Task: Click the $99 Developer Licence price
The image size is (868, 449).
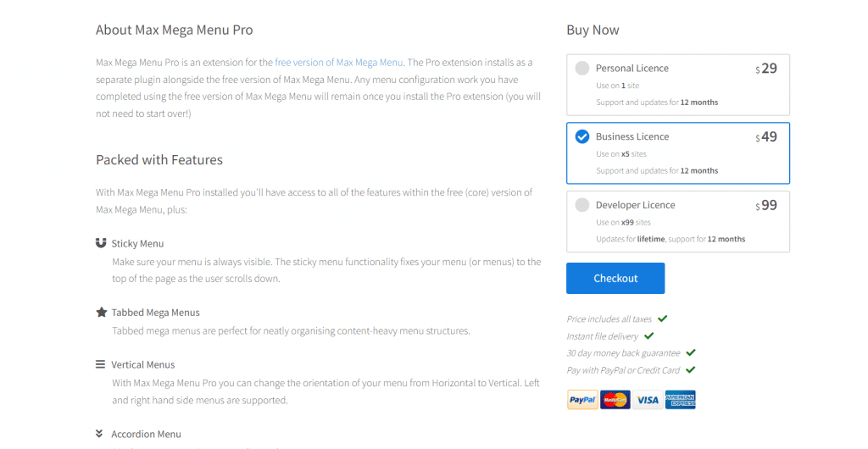Action: (766, 205)
